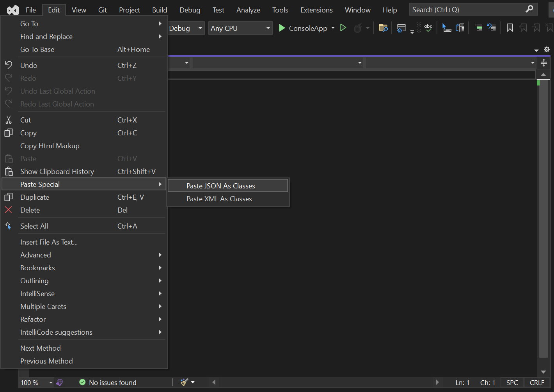Toggle CRLF line ending setting
This screenshot has height=392, width=554.
[537, 383]
